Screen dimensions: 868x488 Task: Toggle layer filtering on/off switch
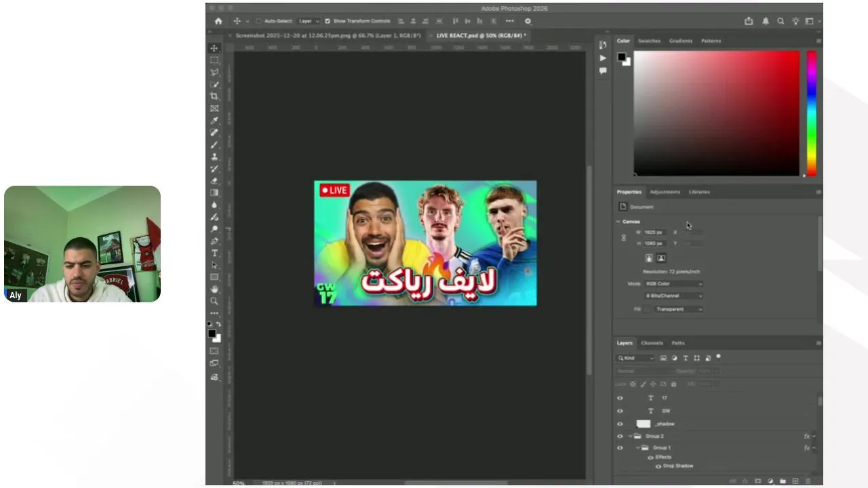tap(719, 357)
